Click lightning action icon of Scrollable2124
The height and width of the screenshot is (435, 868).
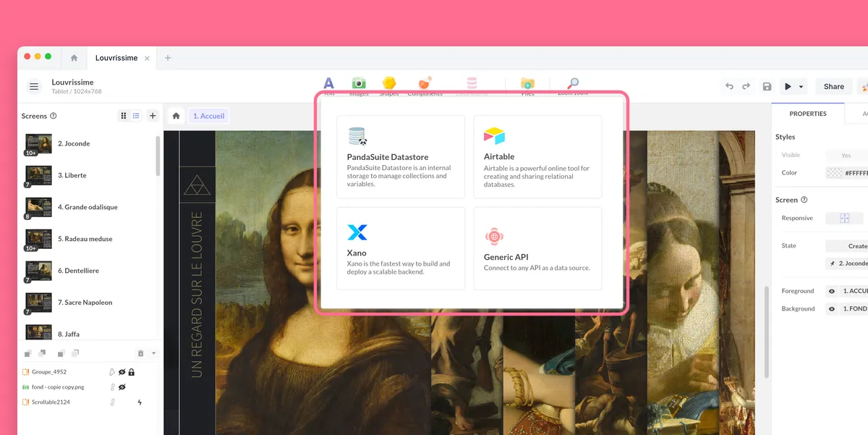pyautogui.click(x=140, y=402)
